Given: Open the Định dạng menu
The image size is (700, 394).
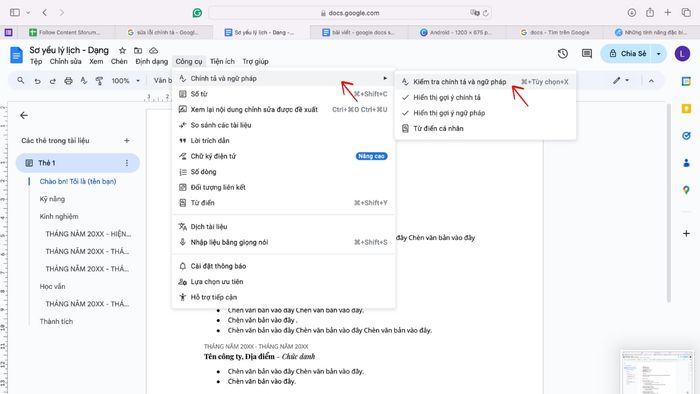Looking at the screenshot, I should pos(152,62).
